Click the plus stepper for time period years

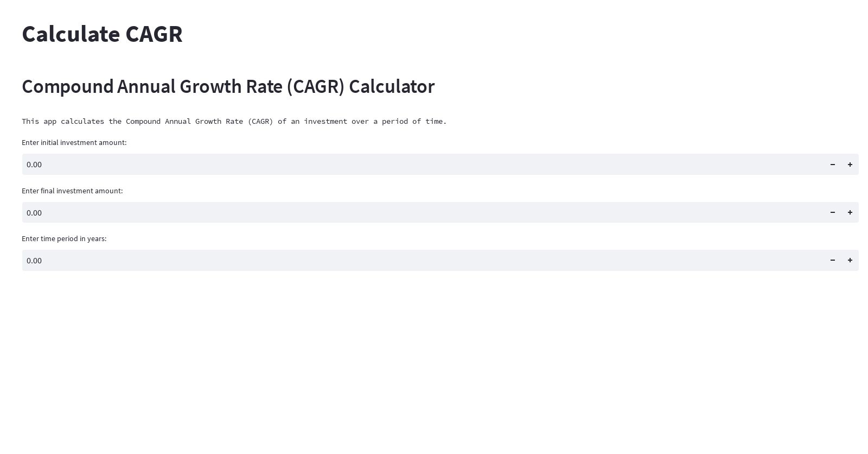pyautogui.click(x=850, y=260)
